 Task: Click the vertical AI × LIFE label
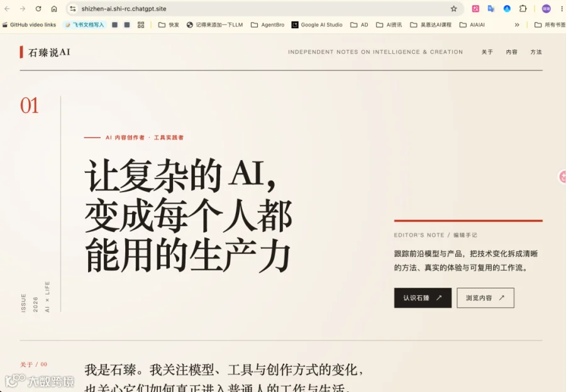point(47,297)
